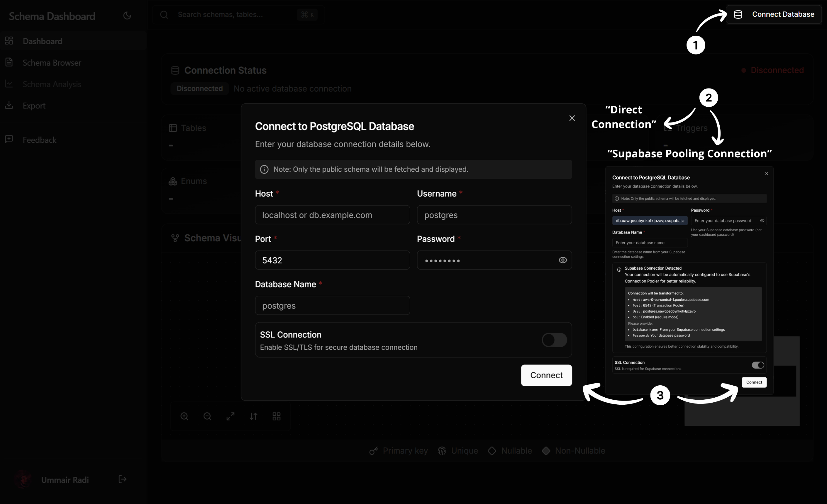
Task: Toggle dark mode moon icon
Action: click(127, 16)
